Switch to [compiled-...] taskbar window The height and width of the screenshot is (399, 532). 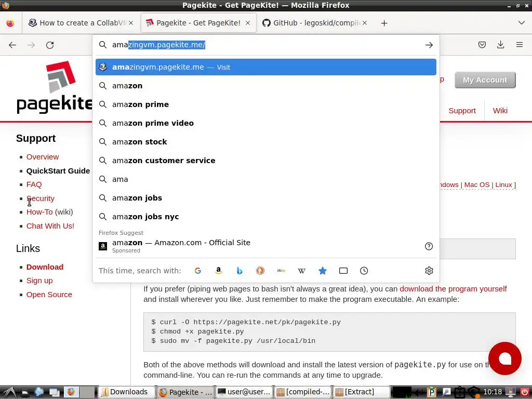pyautogui.click(x=303, y=392)
